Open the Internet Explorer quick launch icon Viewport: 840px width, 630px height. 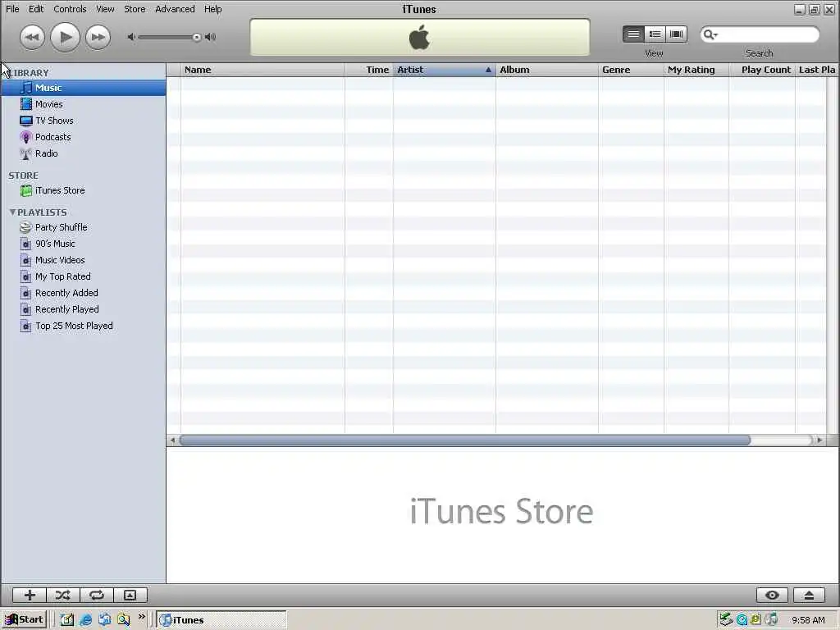pos(85,620)
